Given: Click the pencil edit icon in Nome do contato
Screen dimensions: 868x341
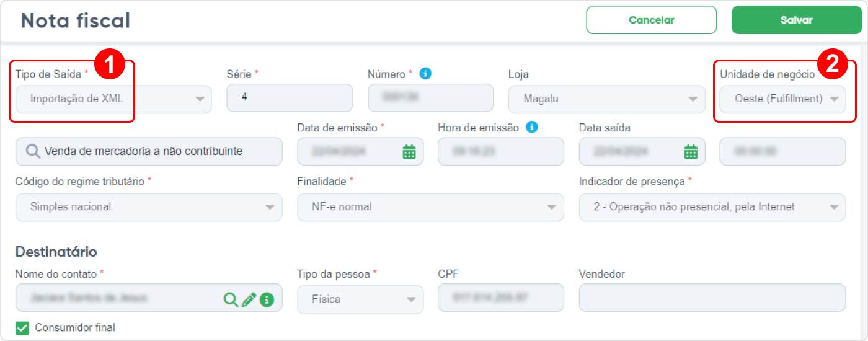Looking at the screenshot, I should (249, 299).
